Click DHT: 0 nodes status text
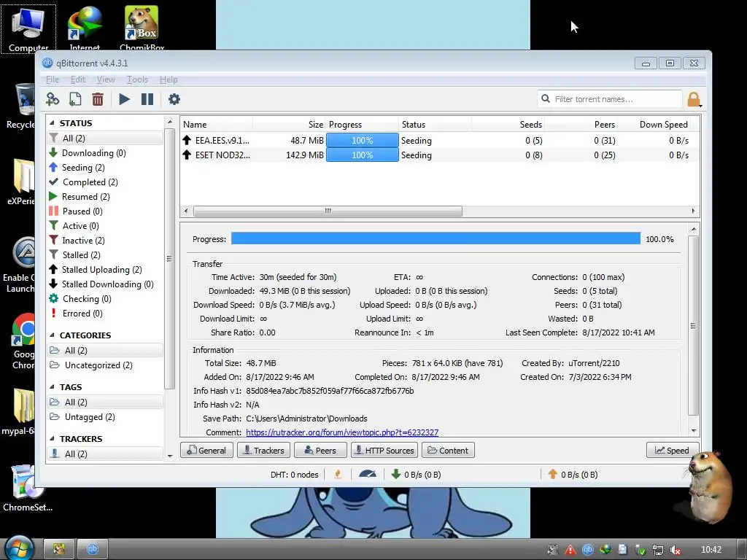 tap(295, 475)
